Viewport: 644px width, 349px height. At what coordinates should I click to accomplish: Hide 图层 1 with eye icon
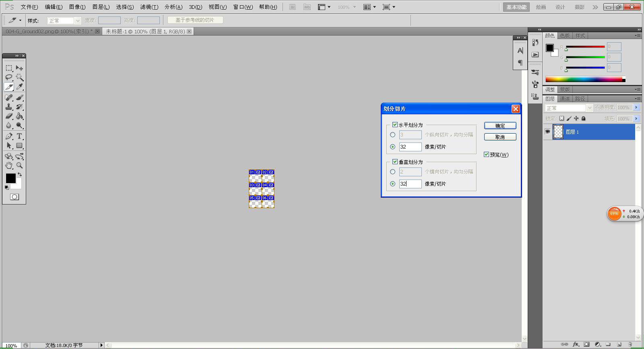[547, 132]
